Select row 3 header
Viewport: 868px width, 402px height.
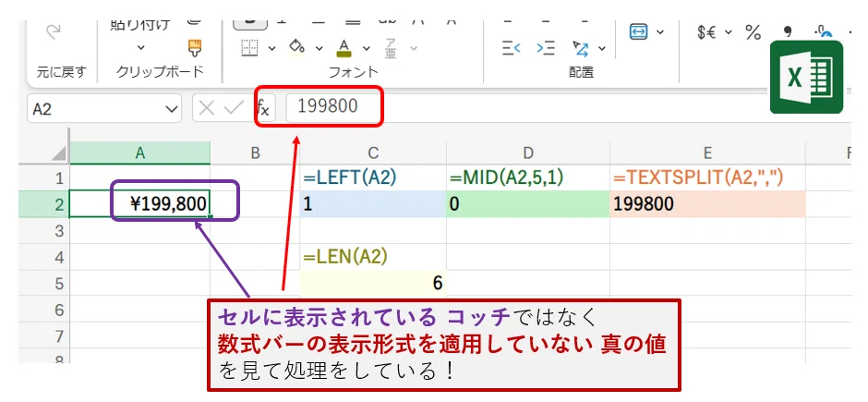[44, 231]
